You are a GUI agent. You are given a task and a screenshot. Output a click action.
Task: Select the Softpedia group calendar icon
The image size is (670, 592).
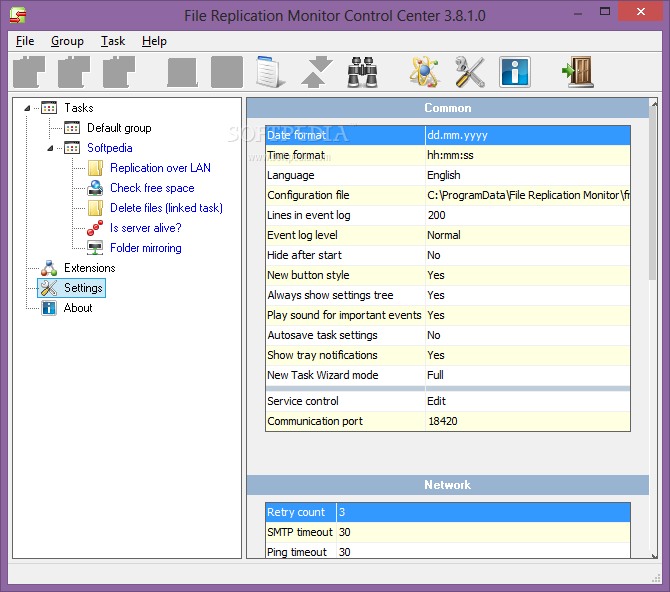[x=72, y=148]
